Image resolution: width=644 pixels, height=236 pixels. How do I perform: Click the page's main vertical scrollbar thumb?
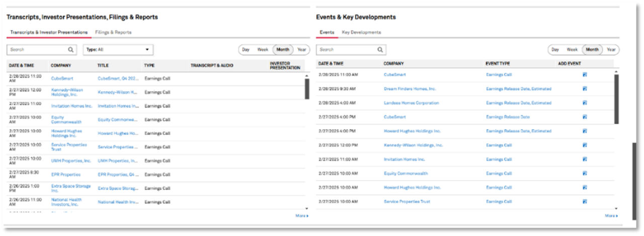[634, 181]
